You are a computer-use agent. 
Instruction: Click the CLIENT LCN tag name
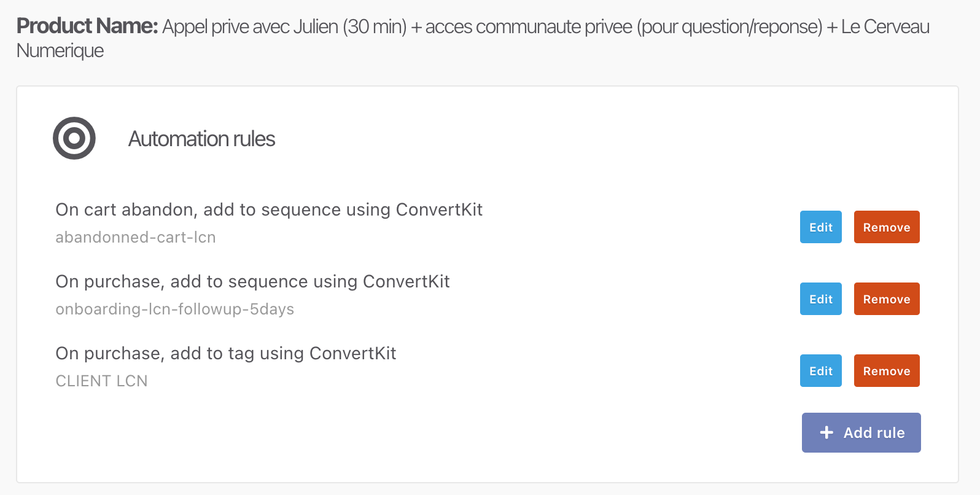click(x=101, y=381)
